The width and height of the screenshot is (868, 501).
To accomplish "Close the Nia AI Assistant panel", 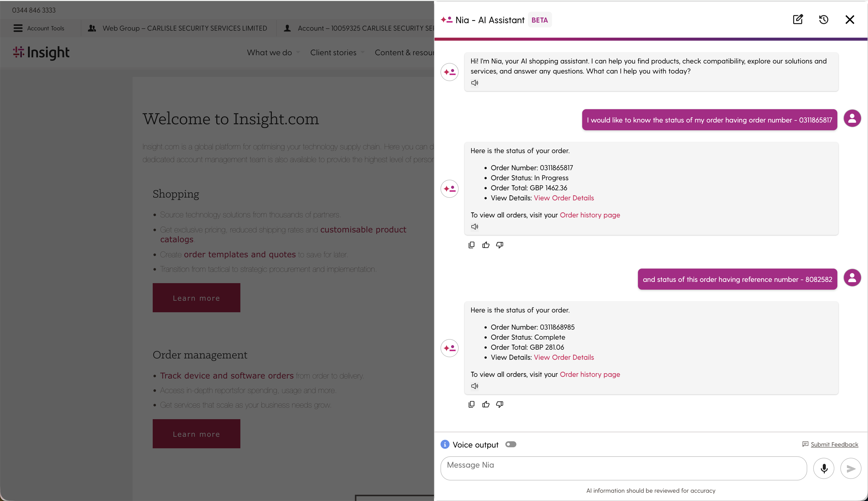I will tap(850, 20).
